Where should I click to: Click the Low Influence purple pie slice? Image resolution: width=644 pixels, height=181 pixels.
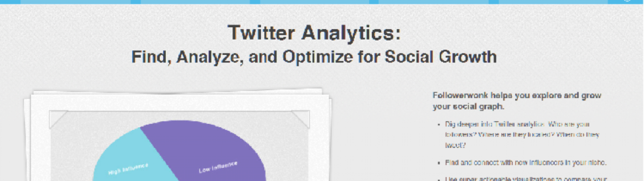pyautogui.click(x=211, y=151)
